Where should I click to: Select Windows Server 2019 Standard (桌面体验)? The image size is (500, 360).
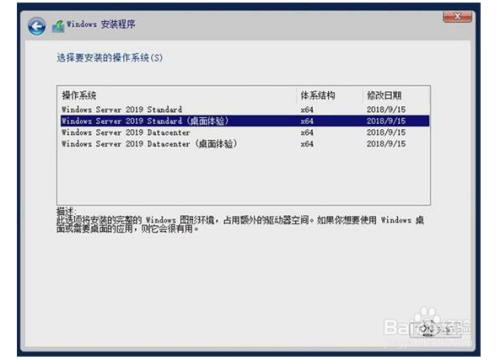coord(245,121)
